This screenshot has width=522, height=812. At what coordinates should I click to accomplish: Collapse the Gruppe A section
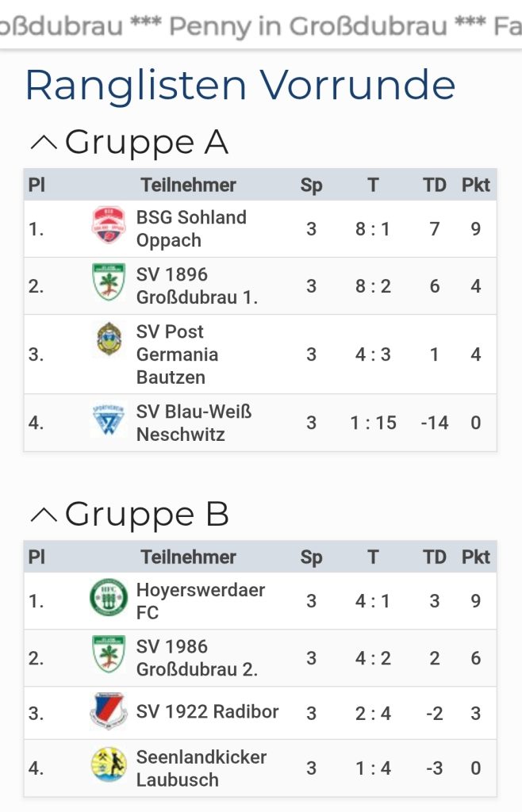click(43, 143)
